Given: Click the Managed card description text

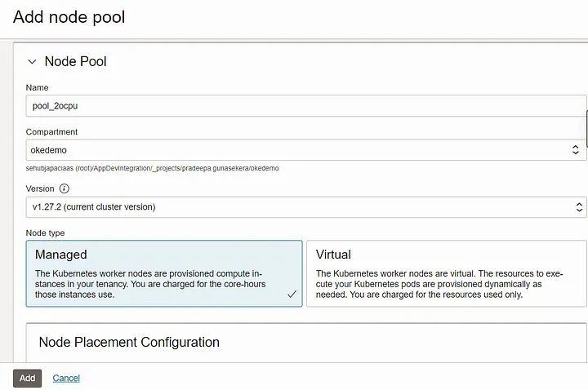Looking at the screenshot, I should click(x=150, y=284).
